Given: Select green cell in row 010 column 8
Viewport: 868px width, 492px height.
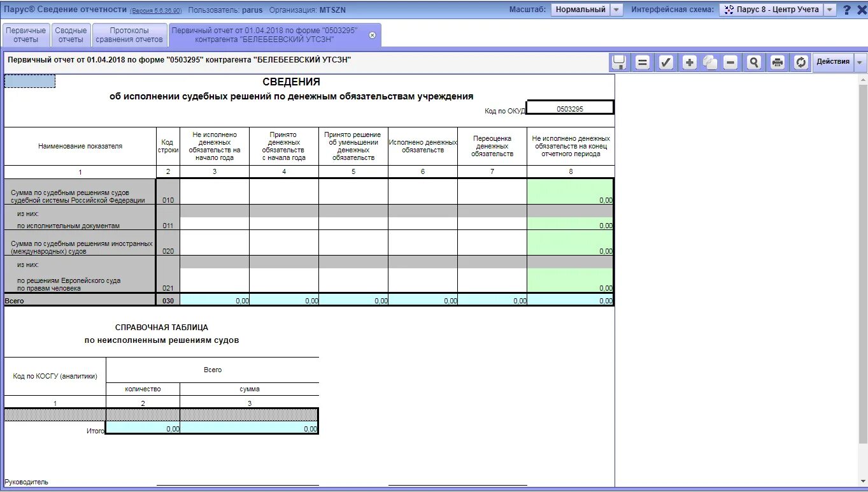Looking at the screenshot, I should pyautogui.click(x=571, y=191).
